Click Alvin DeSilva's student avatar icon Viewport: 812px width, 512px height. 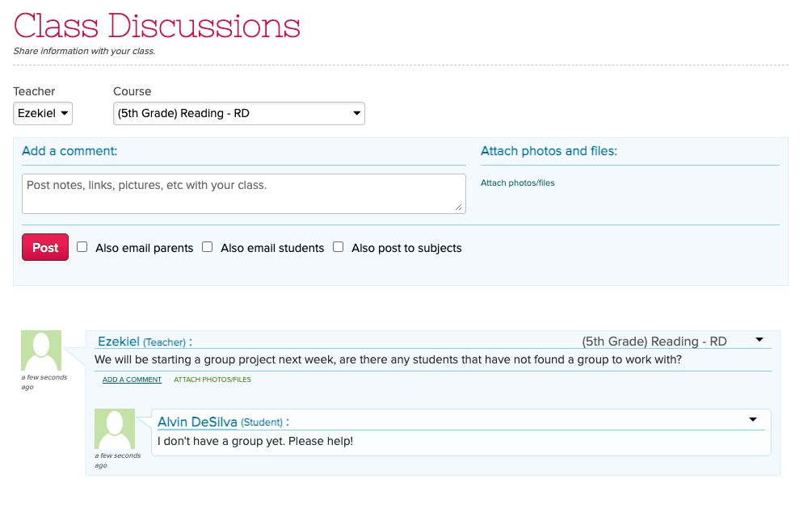(x=115, y=429)
